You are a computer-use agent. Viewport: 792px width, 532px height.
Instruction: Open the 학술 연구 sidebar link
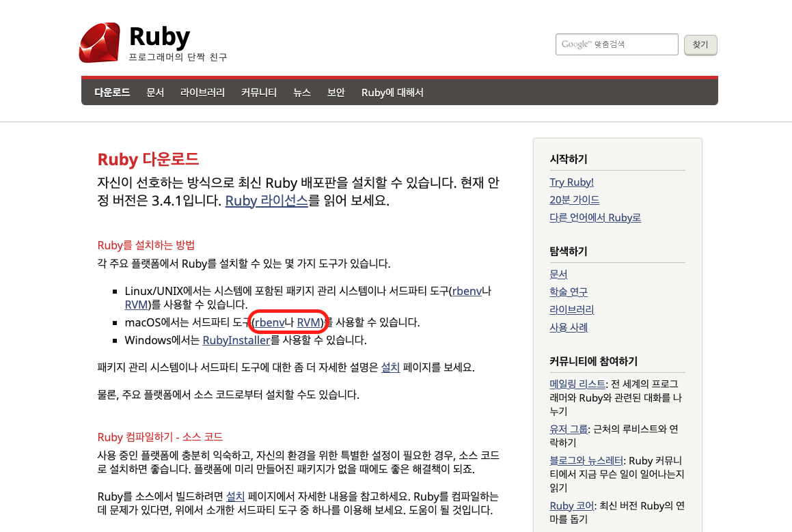coord(569,292)
